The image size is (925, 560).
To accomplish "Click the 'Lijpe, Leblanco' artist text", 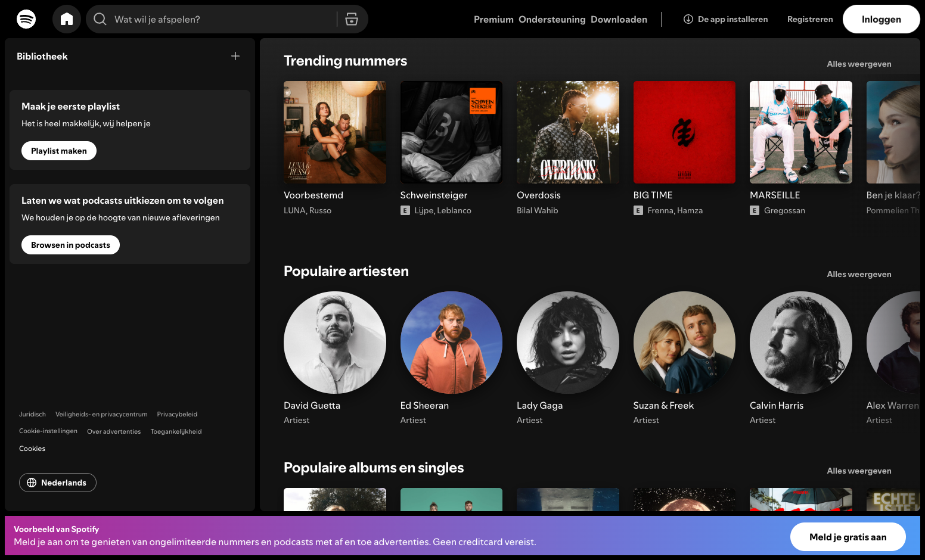I will [x=443, y=210].
